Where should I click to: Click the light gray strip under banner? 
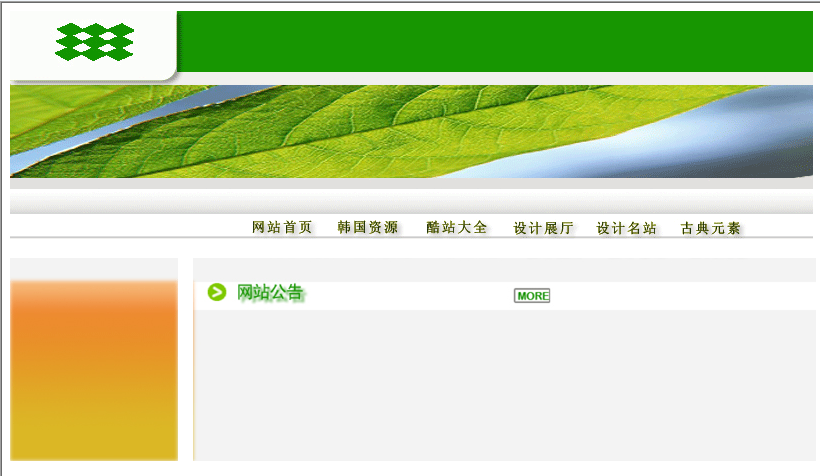tap(411, 184)
